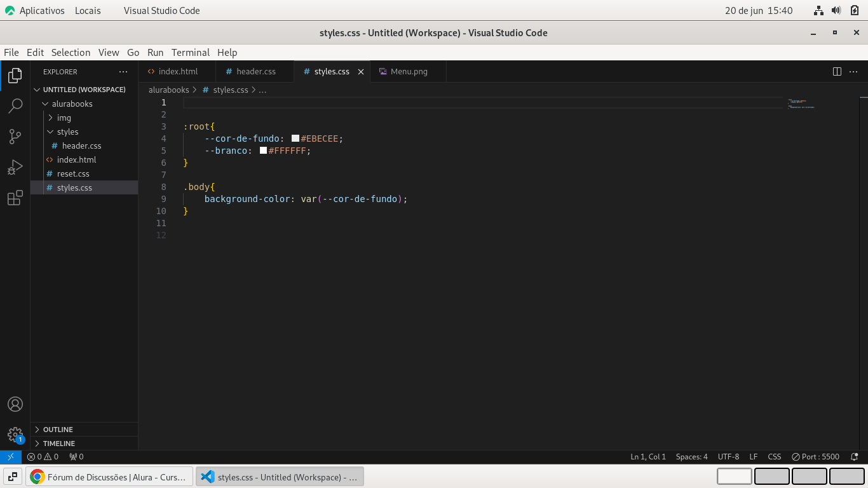The width and height of the screenshot is (868, 488).
Task: Open the Accounts menu icon
Action: [x=15, y=404]
